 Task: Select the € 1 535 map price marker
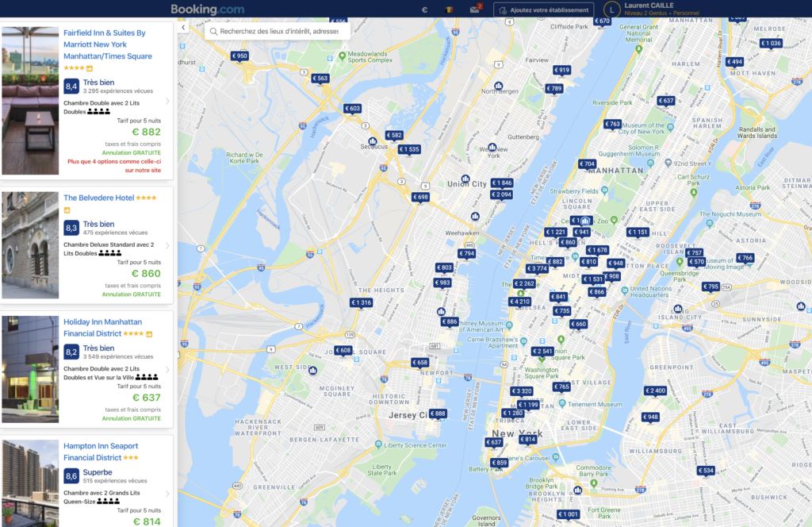[409, 149]
